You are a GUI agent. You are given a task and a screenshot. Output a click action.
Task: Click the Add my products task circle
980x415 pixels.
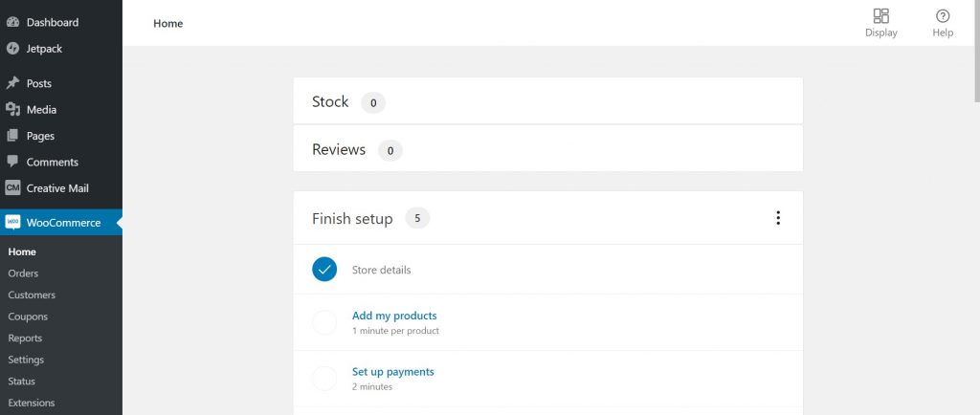pos(324,322)
